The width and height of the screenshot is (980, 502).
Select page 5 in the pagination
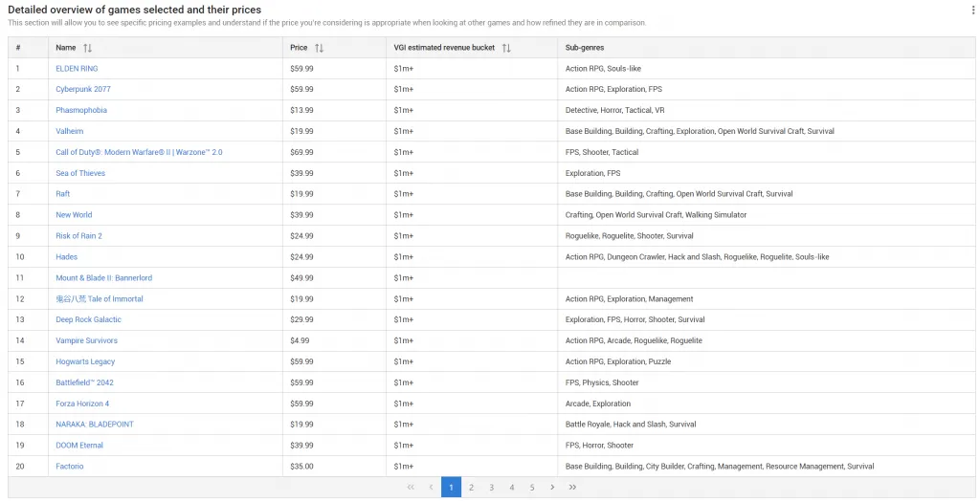coord(532,487)
